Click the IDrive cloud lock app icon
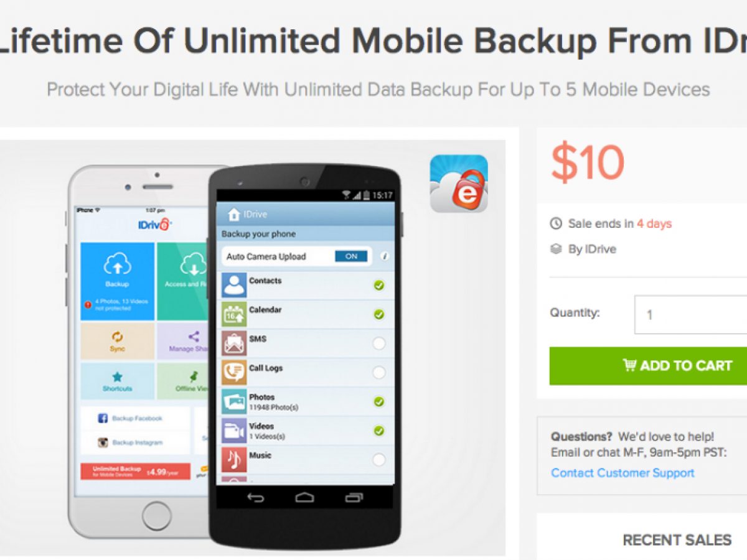Screen dimensions: 747x560 point(459,184)
